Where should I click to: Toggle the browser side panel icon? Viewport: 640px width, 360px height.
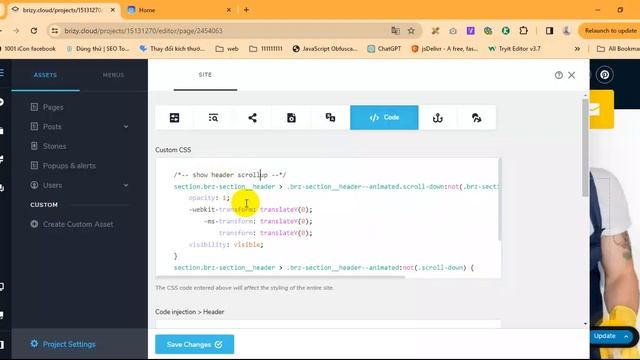click(549, 31)
